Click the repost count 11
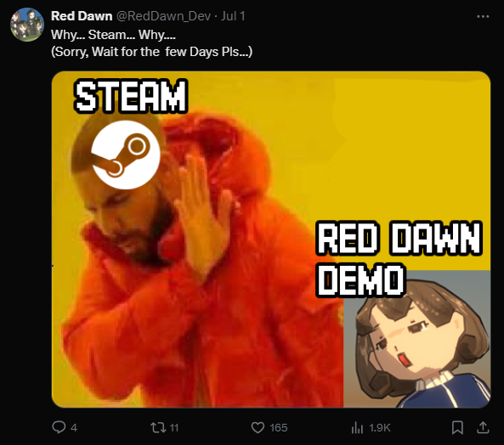The width and height of the screenshot is (504, 445). (x=174, y=428)
